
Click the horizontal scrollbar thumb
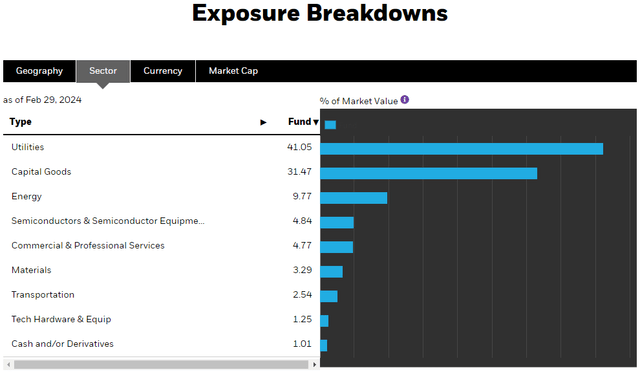coord(161,364)
